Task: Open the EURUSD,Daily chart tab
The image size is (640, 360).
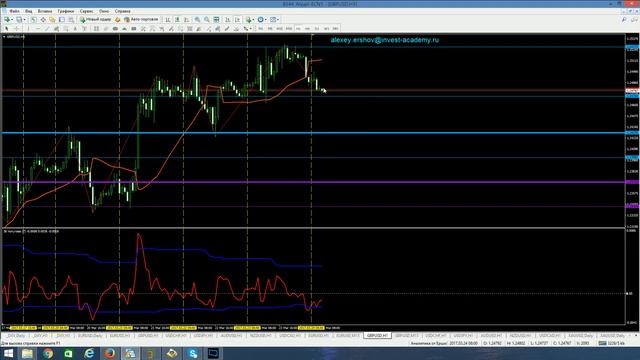Action: 90,336
